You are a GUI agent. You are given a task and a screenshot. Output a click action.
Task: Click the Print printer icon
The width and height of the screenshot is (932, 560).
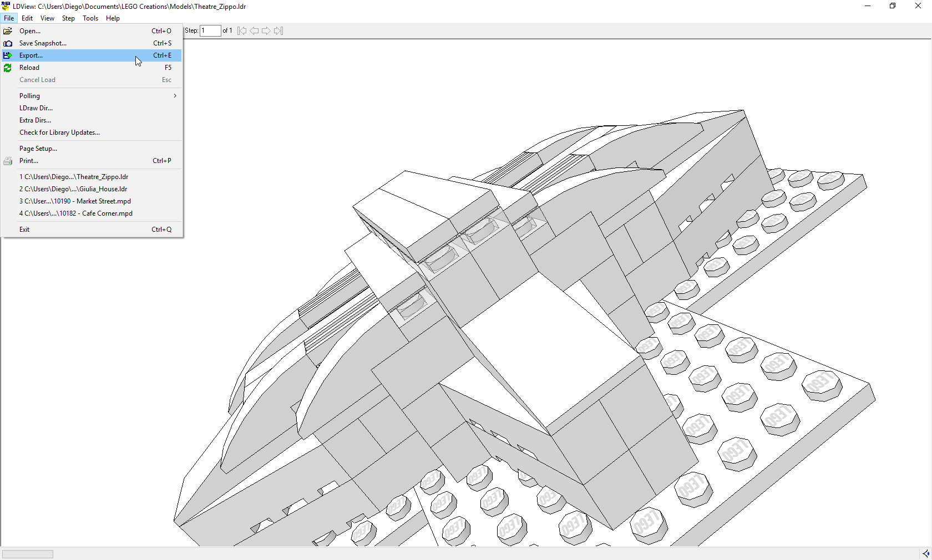point(8,161)
